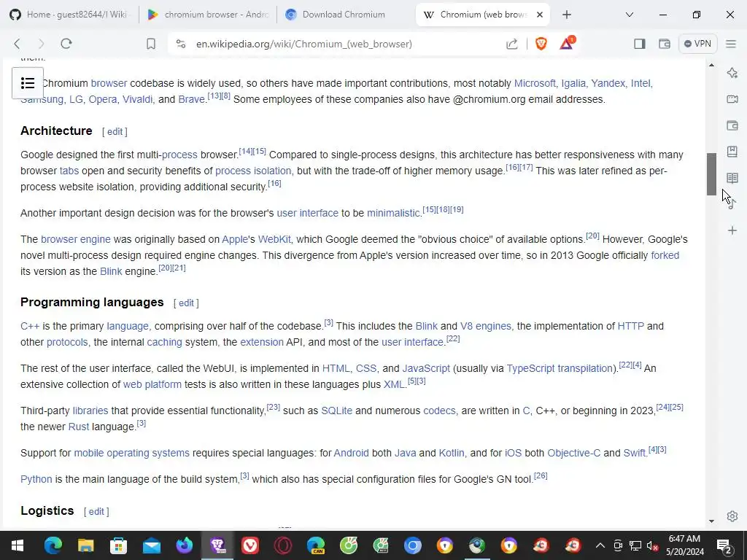Open site settings icon in address bar
Screen dimensions: 747x560
(181, 44)
